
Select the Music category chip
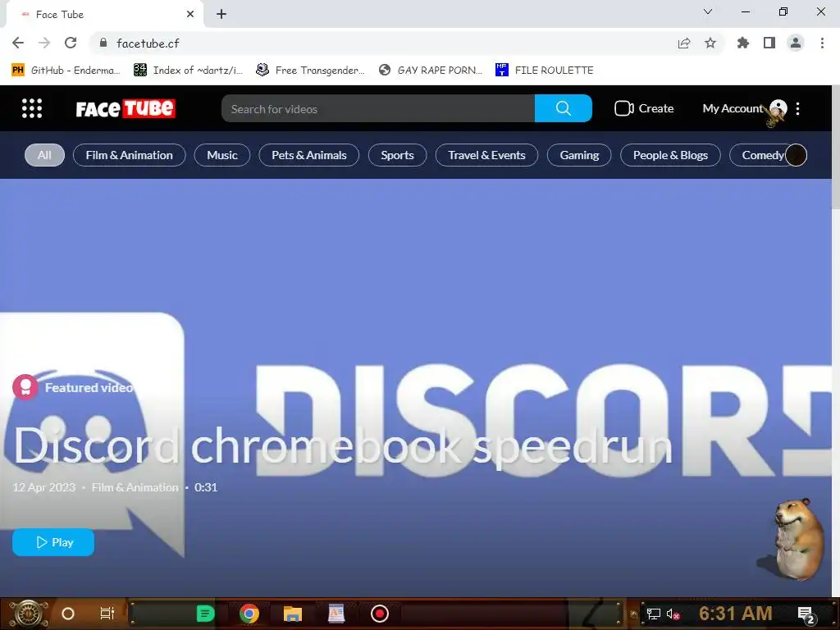click(221, 155)
